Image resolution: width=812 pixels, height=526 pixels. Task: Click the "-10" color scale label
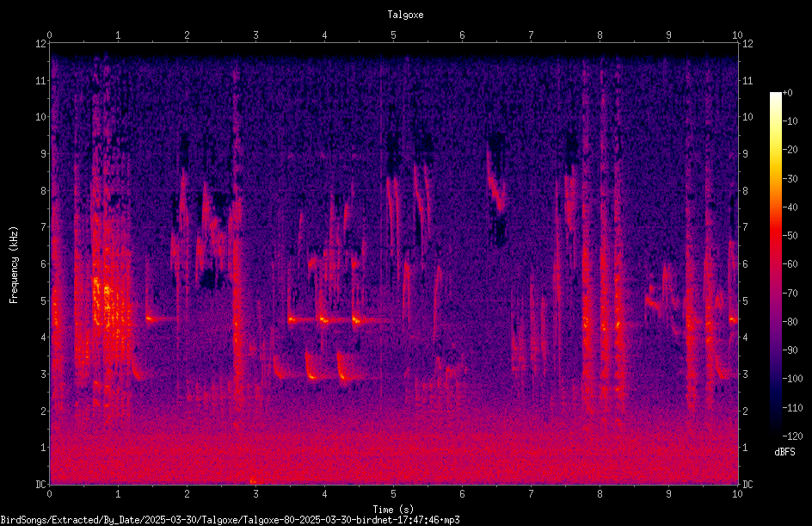[790, 121]
